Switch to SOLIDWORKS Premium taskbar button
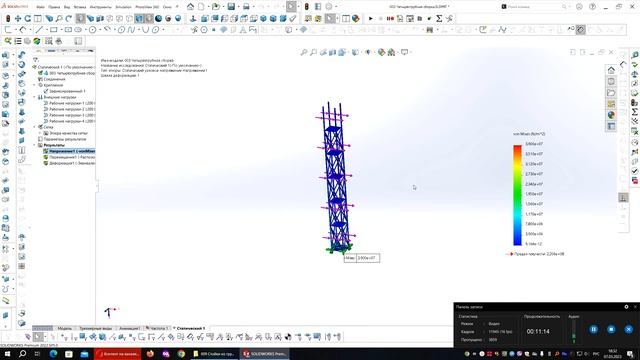The width and height of the screenshot is (640, 360). [x=264, y=354]
